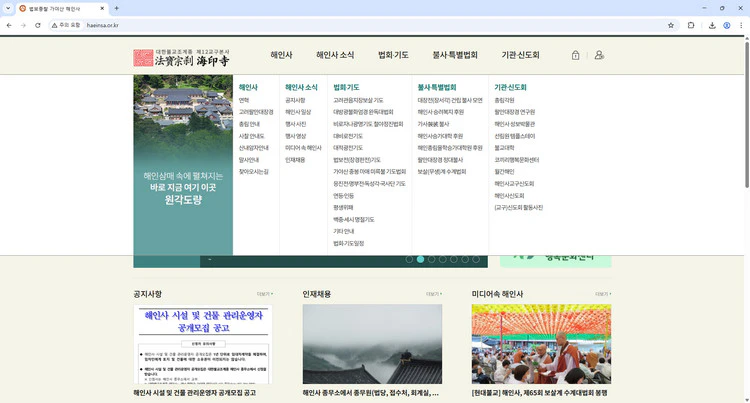Open 해인사신도회 submenu link
Viewport: 750px width, 403px height.
[509, 196]
